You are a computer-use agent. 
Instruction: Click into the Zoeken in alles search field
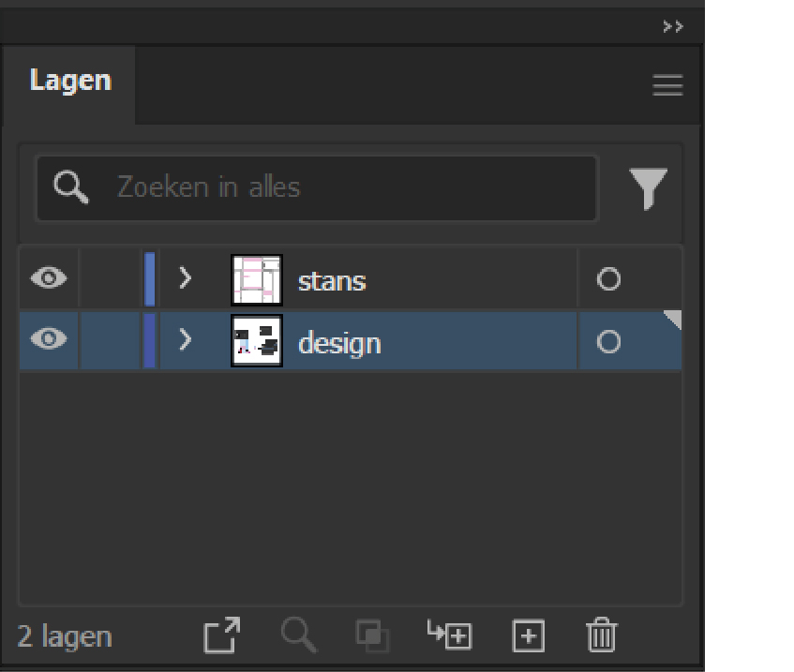click(318, 188)
